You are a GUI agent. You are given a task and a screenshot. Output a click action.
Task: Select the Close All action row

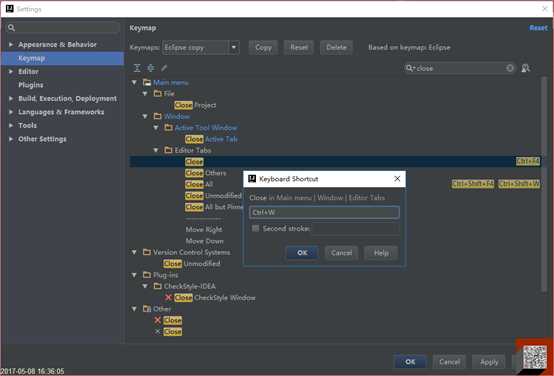pos(199,184)
